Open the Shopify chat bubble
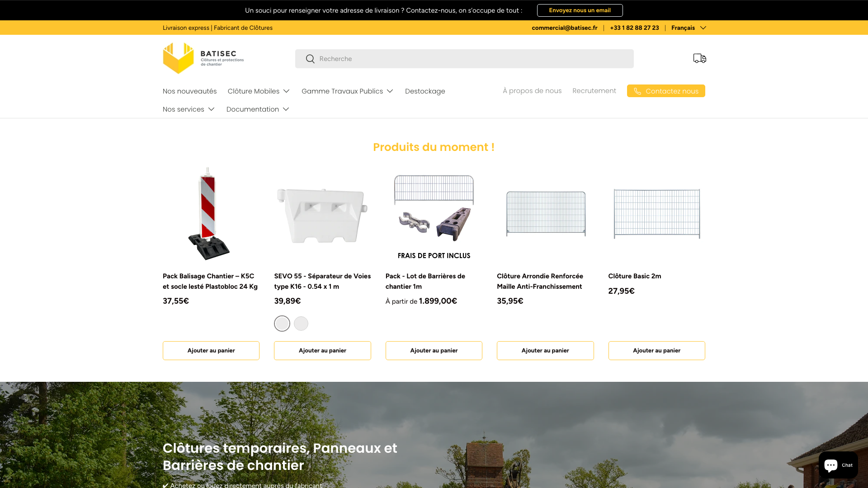Viewport: 868px width, 488px height. 838,465
